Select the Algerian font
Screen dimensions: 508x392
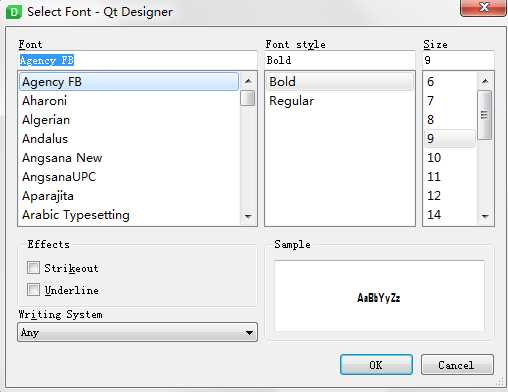coord(129,120)
